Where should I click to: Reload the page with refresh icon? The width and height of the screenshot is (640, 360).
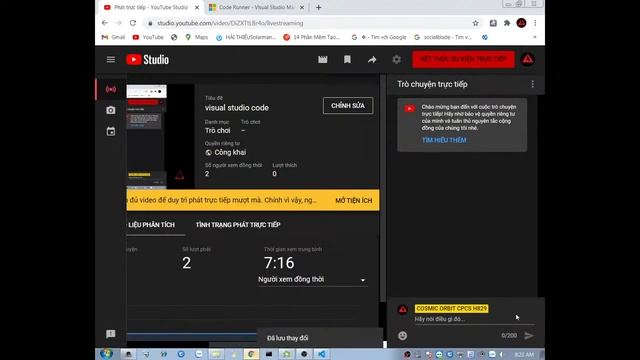pos(133,23)
